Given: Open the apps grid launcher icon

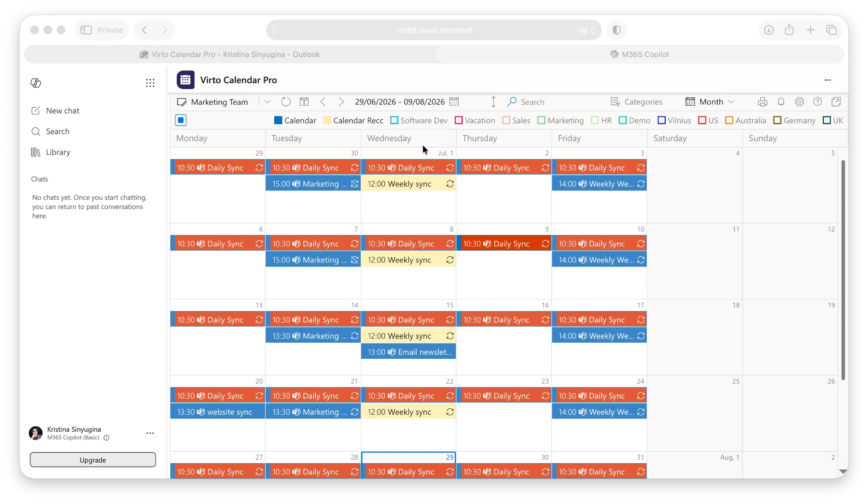Looking at the screenshot, I should pyautogui.click(x=150, y=83).
